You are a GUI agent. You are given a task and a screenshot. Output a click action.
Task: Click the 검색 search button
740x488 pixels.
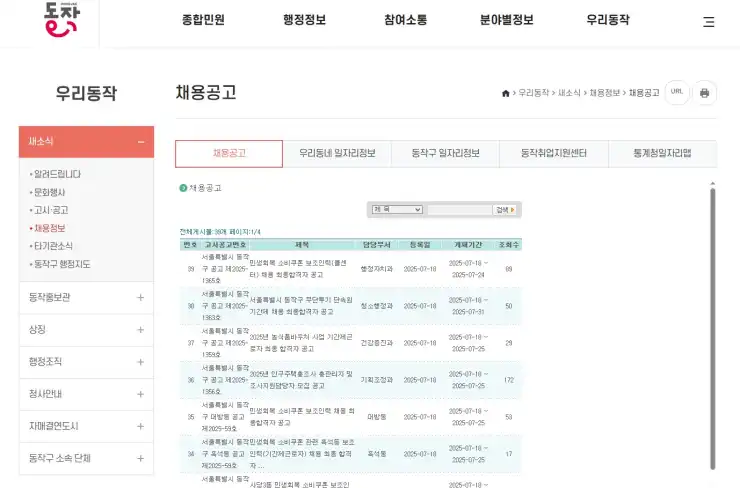(505, 210)
